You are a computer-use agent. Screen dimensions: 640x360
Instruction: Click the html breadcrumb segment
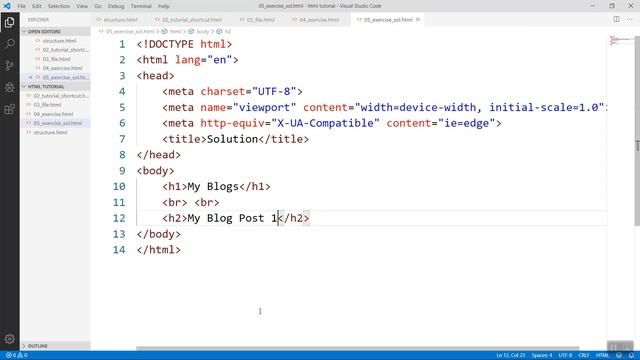click(x=175, y=31)
